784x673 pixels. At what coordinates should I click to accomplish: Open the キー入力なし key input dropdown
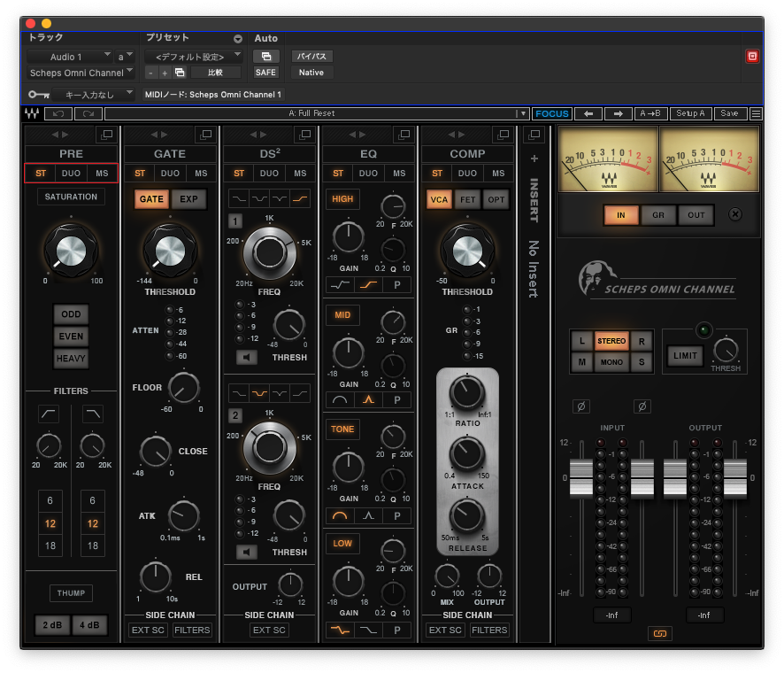tap(93, 94)
